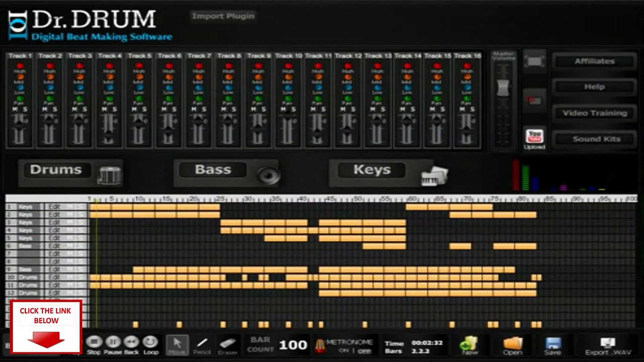The image size is (644, 362).
Task: Click the Dr. Drum logo
Action: (90, 25)
